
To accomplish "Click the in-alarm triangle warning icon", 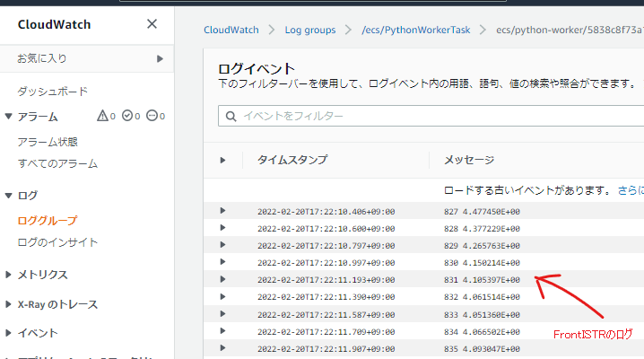I will (102, 116).
